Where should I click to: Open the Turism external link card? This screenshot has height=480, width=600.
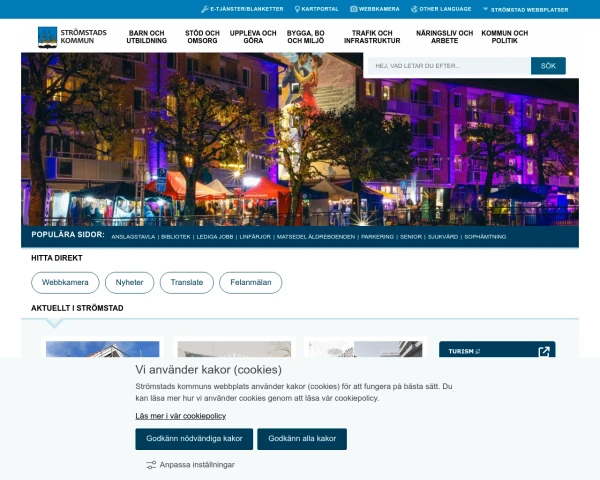(x=497, y=349)
